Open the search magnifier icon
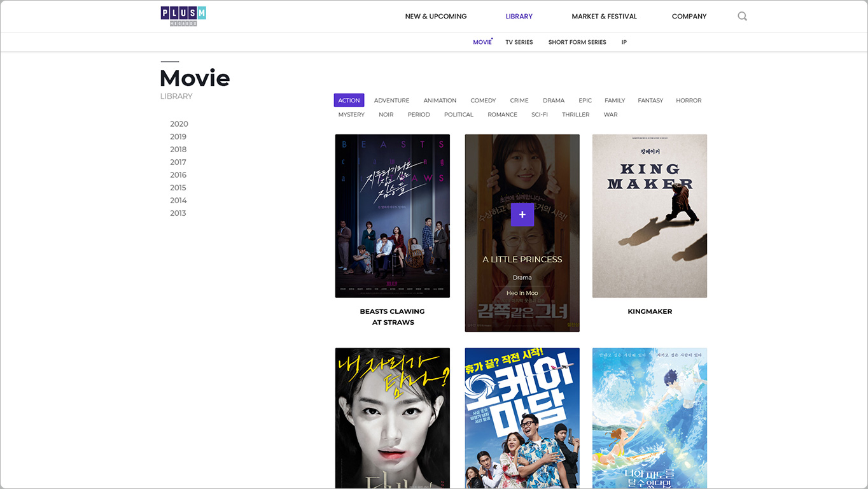The width and height of the screenshot is (868, 489). (x=742, y=17)
